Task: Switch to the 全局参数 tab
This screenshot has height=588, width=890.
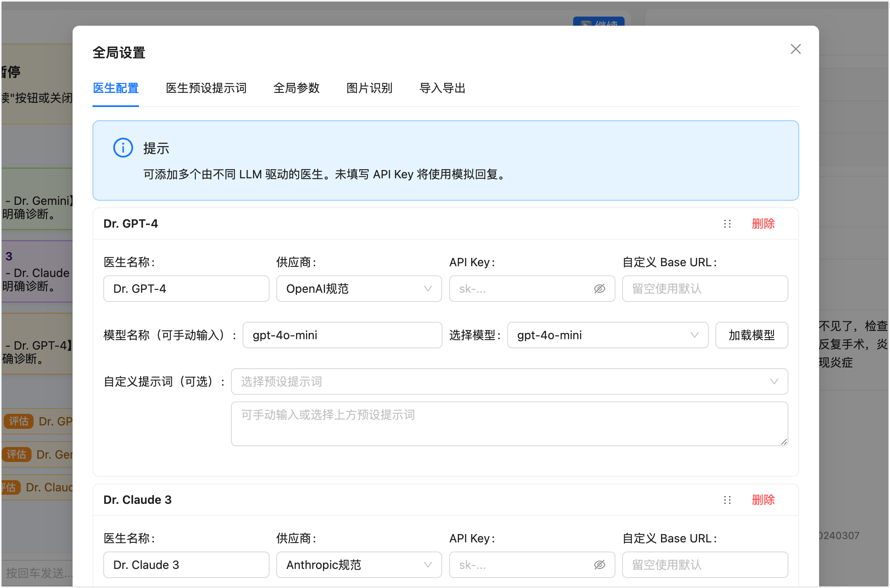Action: coord(297,88)
